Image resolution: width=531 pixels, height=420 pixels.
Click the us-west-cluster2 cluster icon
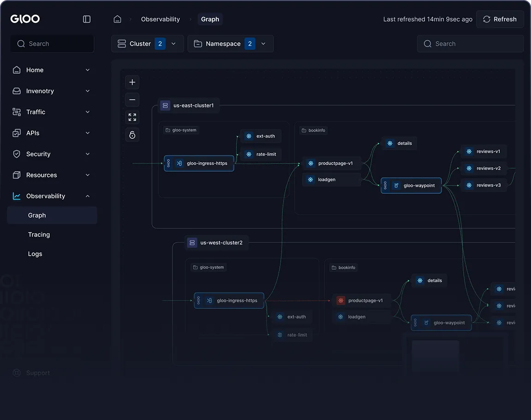(192, 243)
